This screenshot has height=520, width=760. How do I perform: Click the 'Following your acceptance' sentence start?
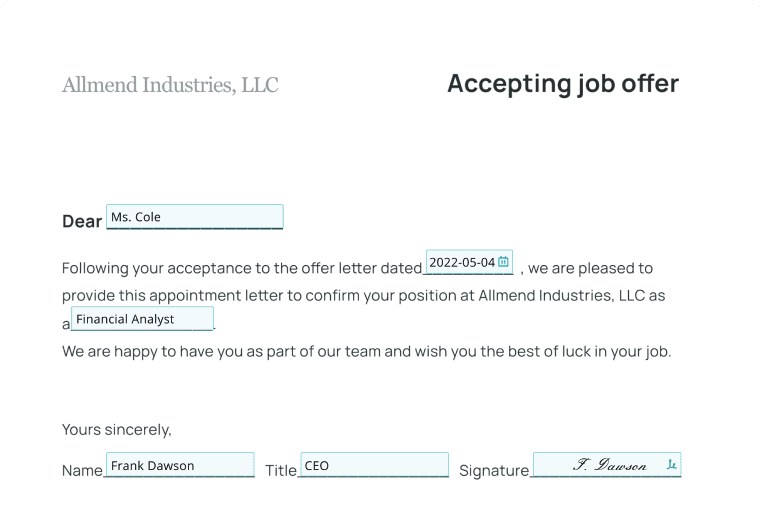pyautogui.click(x=242, y=268)
